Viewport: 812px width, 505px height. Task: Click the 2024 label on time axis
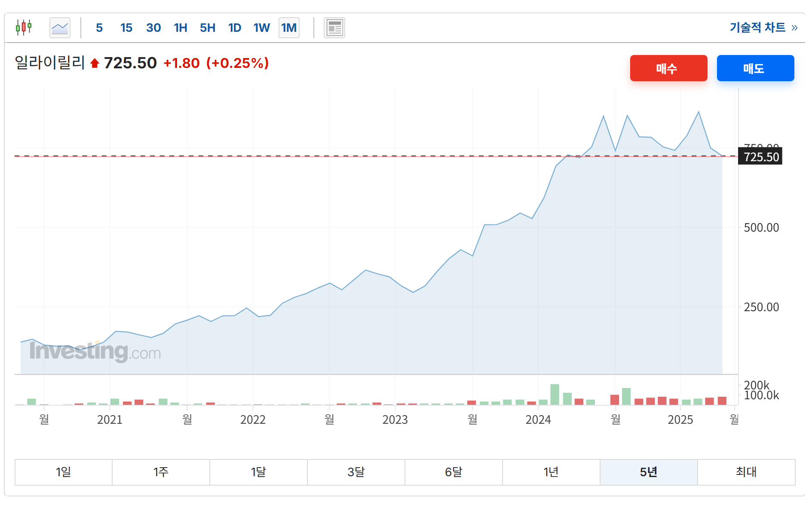[538, 419]
